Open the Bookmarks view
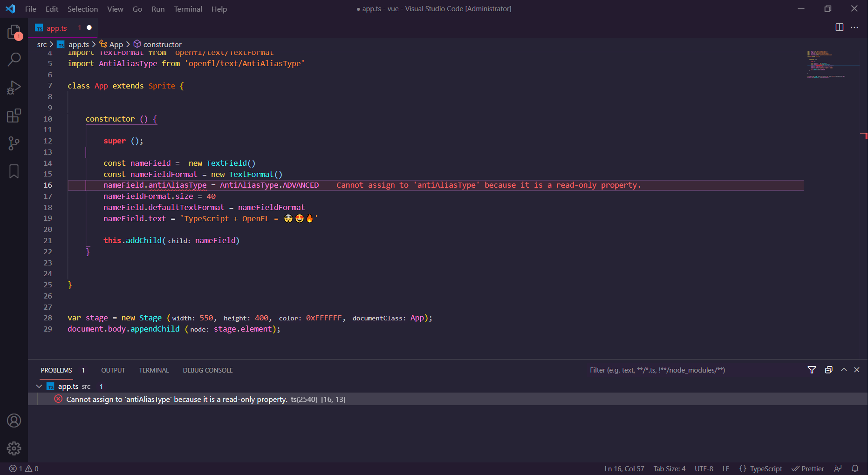The width and height of the screenshot is (868, 475). pos(14,171)
